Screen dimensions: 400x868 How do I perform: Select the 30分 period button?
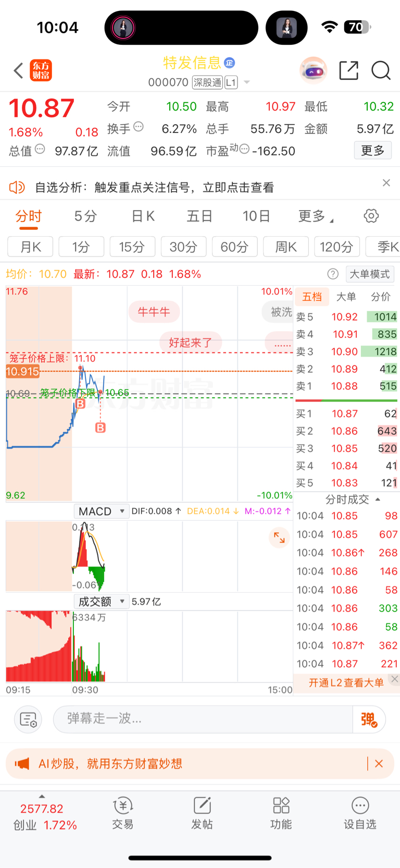tap(183, 247)
